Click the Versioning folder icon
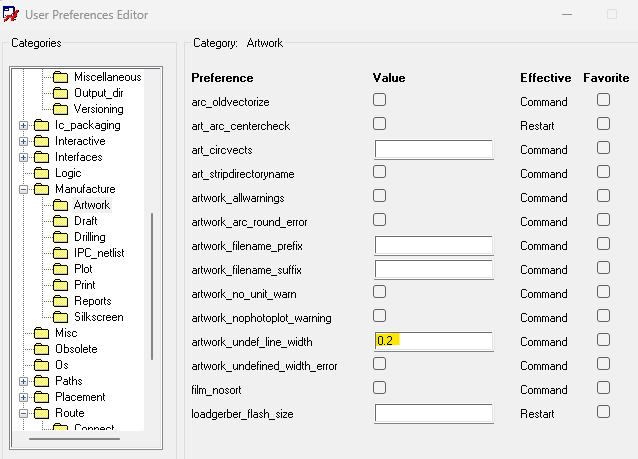The height and width of the screenshot is (459, 638). (x=60, y=109)
